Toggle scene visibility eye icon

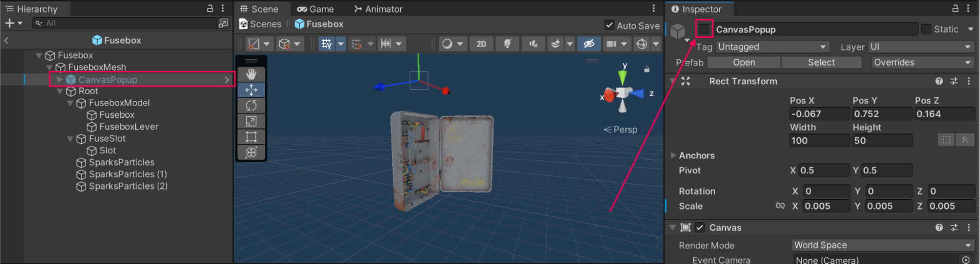click(588, 44)
